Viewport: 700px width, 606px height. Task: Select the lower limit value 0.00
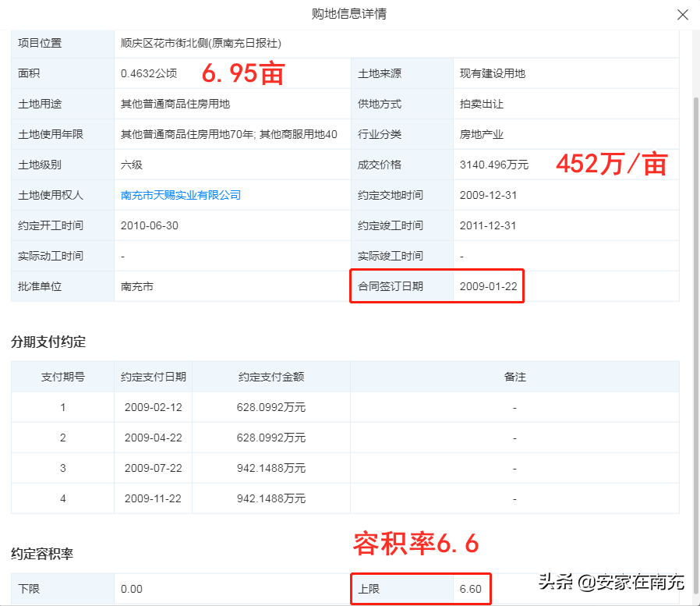pyautogui.click(x=131, y=589)
